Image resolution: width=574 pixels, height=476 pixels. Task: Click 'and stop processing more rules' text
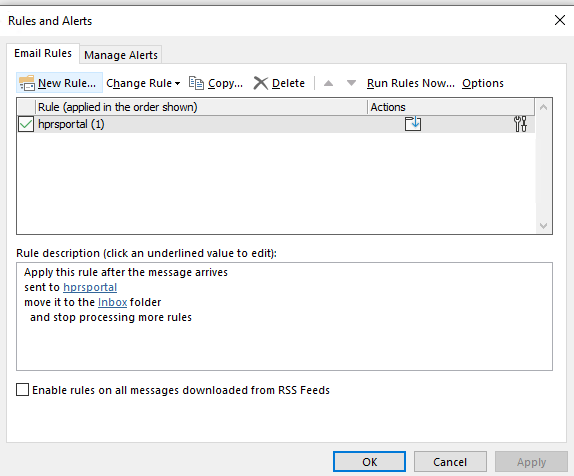(111, 317)
